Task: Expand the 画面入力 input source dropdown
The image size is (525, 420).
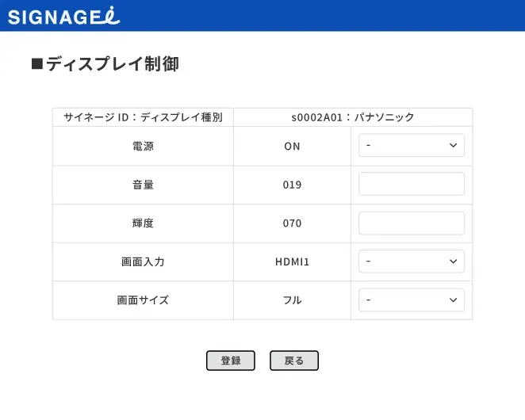Action: tap(411, 262)
